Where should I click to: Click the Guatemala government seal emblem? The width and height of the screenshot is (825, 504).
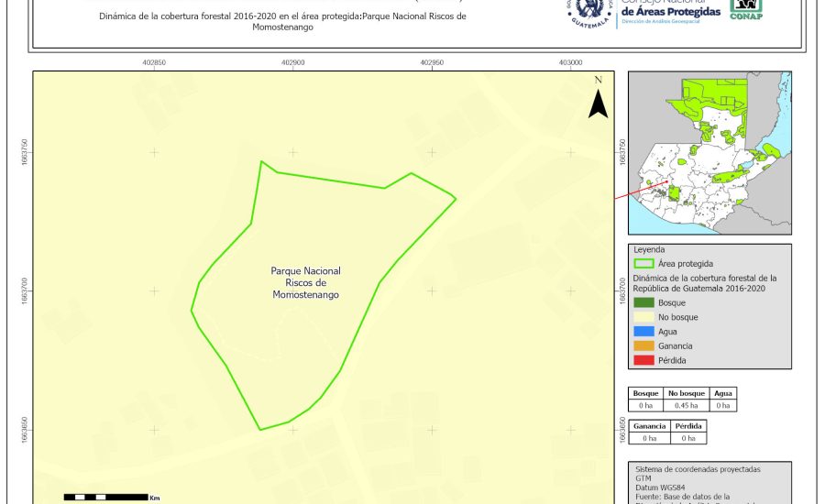589,13
